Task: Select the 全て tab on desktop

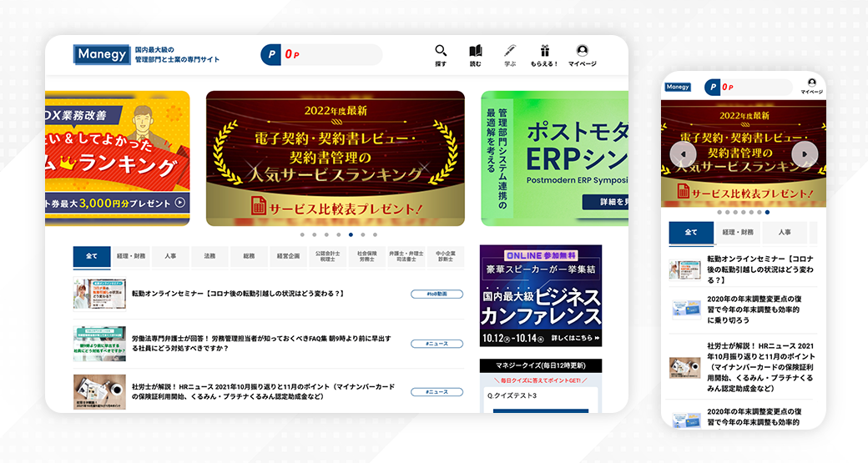Action: [x=92, y=257]
